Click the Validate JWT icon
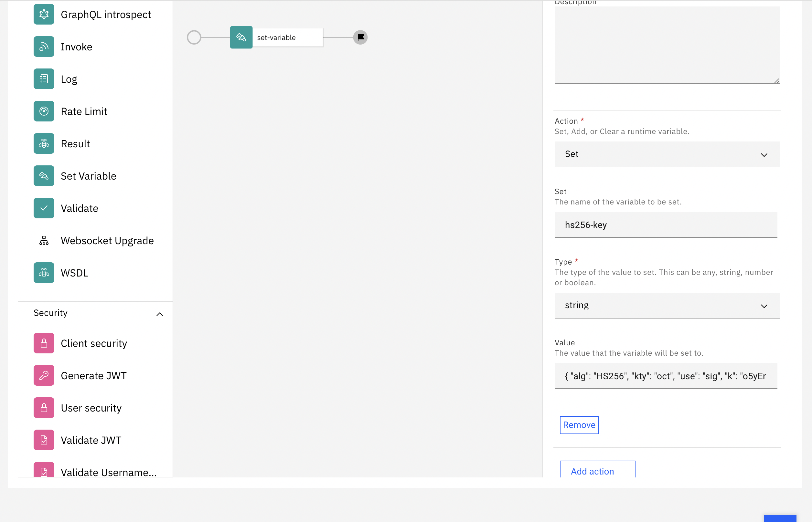The height and width of the screenshot is (522, 812). [x=44, y=440]
